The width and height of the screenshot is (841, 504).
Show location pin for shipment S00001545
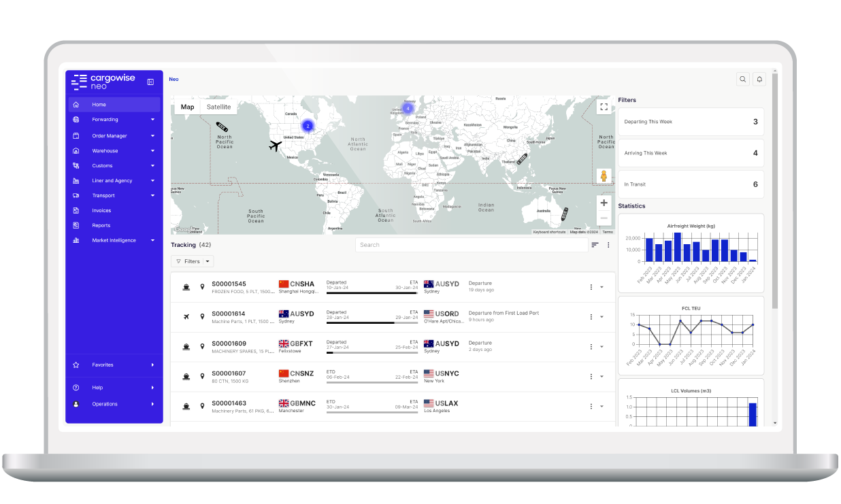[x=202, y=287]
